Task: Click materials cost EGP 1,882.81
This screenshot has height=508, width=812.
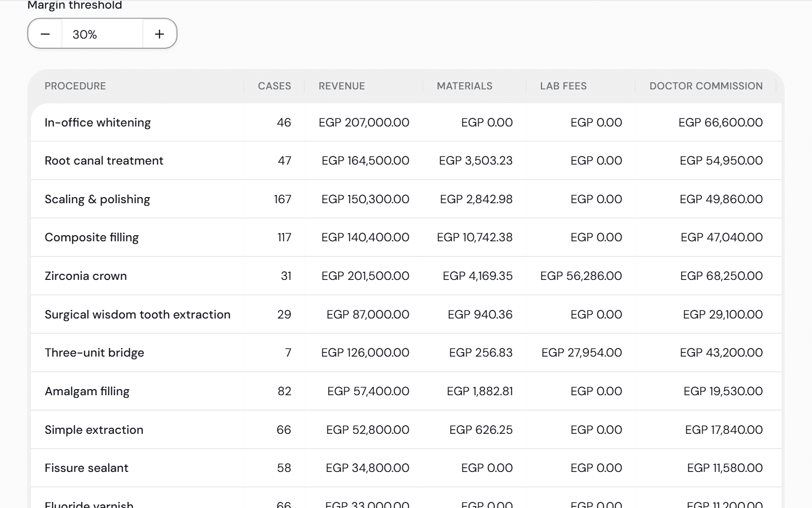Action: coord(480,391)
